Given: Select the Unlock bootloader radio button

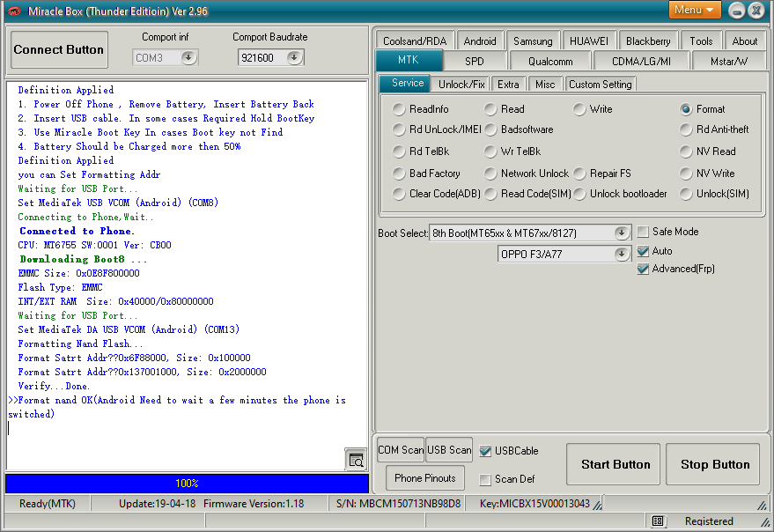Looking at the screenshot, I should 579,194.
